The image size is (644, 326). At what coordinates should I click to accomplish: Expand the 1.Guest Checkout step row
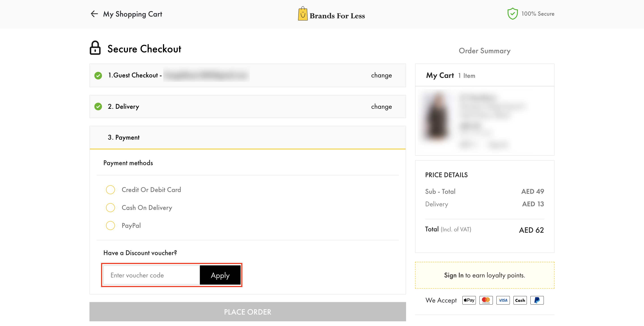[x=248, y=75]
